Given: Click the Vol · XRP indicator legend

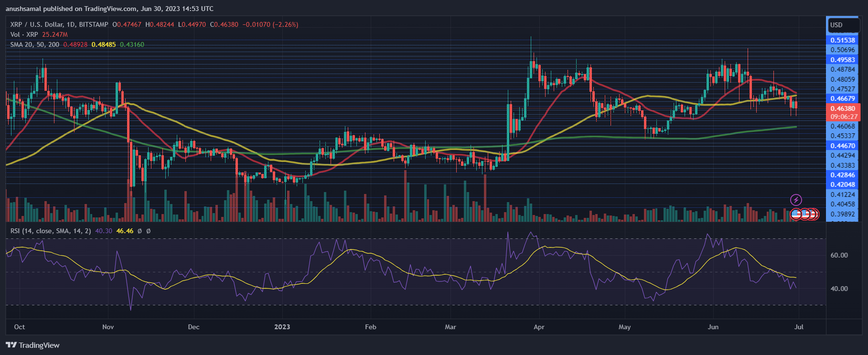Looking at the screenshot, I should 24,34.
